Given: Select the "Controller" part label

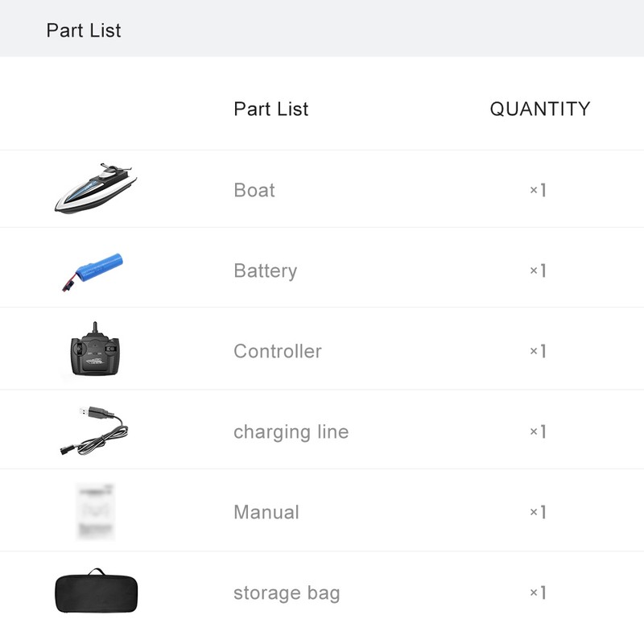Looking at the screenshot, I should click(x=277, y=352).
